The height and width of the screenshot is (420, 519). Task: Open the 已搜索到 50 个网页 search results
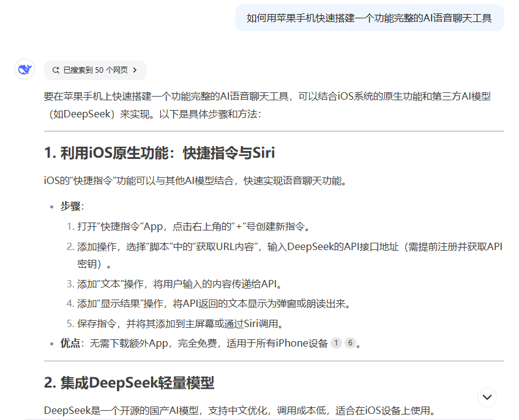(95, 70)
